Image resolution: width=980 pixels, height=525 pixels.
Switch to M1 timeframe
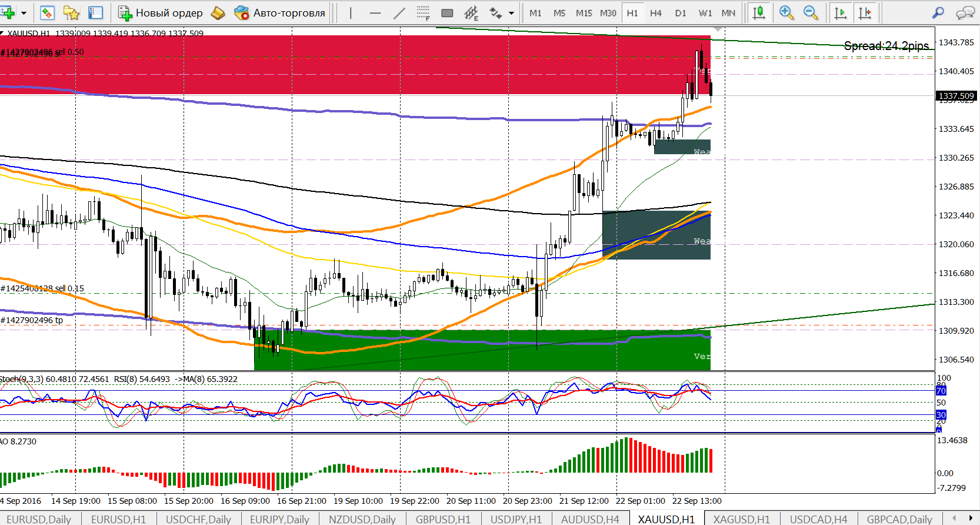pyautogui.click(x=535, y=13)
